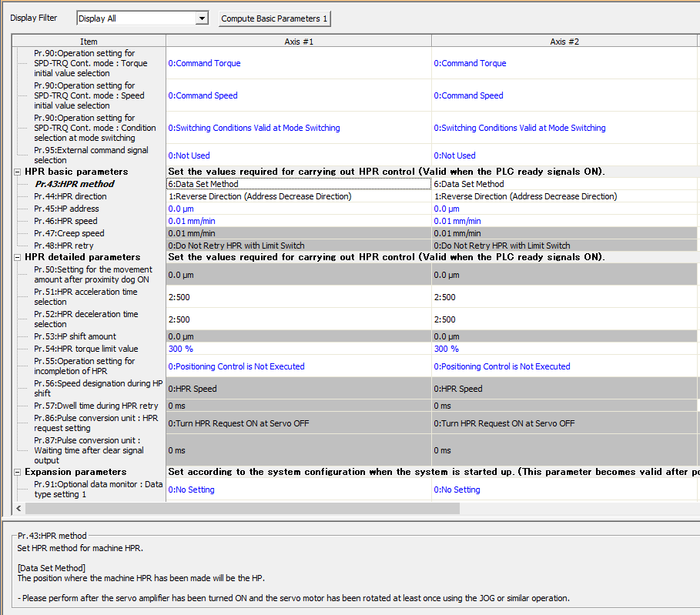The width and height of the screenshot is (700, 615).
Task: Click Axis #1 0:Command Speed value
Action: coord(299,95)
